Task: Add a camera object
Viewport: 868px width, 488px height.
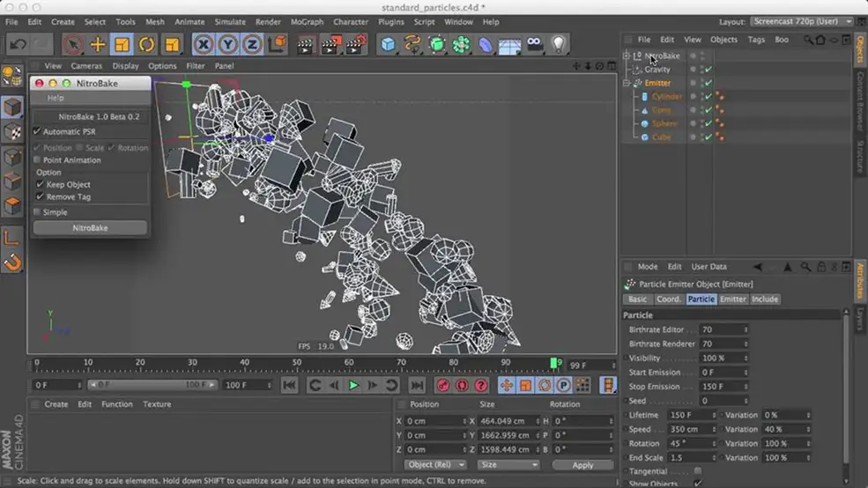Action: click(x=535, y=44)
